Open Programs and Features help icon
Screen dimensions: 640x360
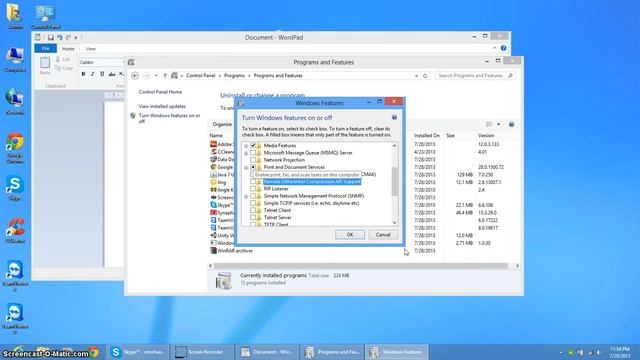click(x=511, y=124)
